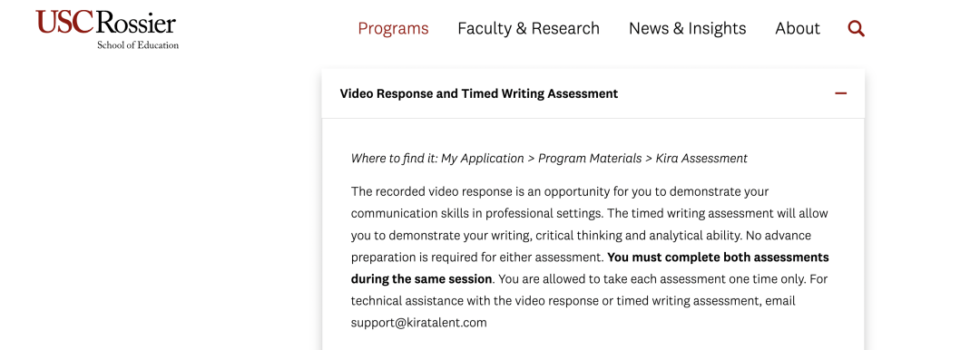This screenshot has height=350, width=980.
Task: Click the italic 'Where to find it' line
Action: (549, 159)
